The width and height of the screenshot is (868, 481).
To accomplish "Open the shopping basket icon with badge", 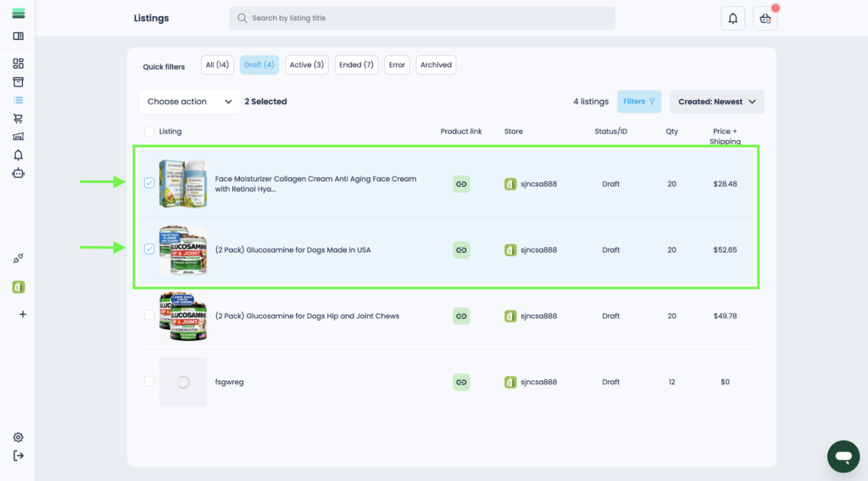I will (x=765, y=19).
